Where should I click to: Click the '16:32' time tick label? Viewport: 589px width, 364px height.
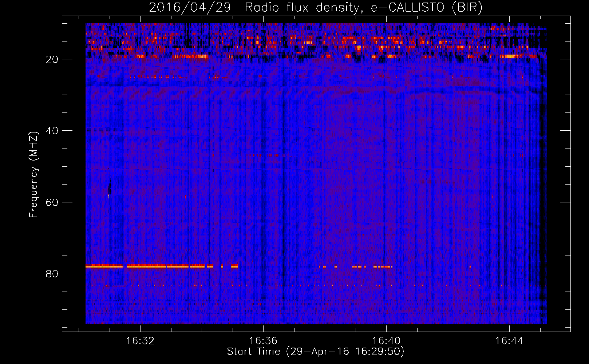point(140,341)
